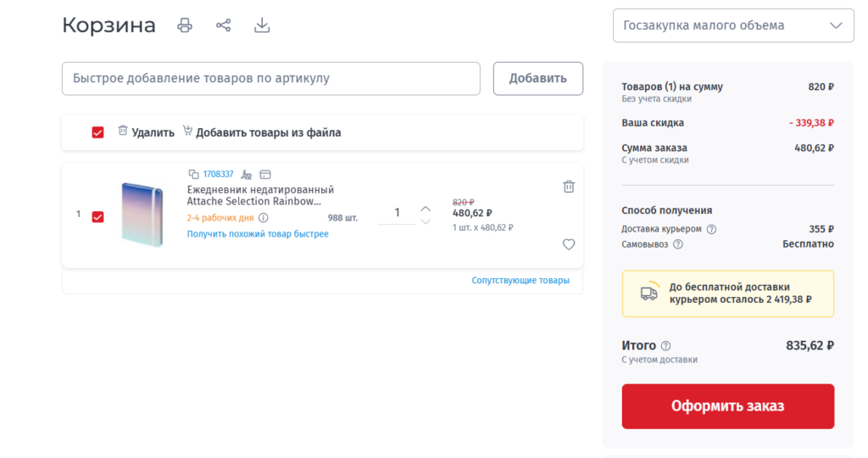Open Сопутствующие товары link
868x458 pixels.
click(x=520, y=280)
